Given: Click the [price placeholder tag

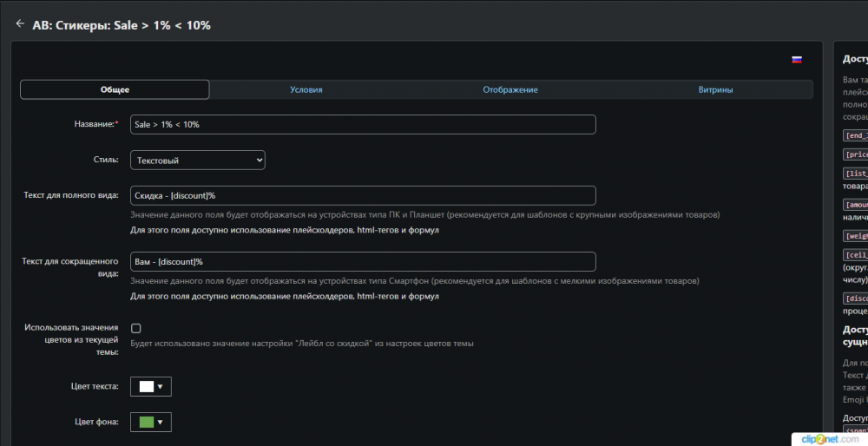Looking at the screenshot, I should [x=855, y=154].
